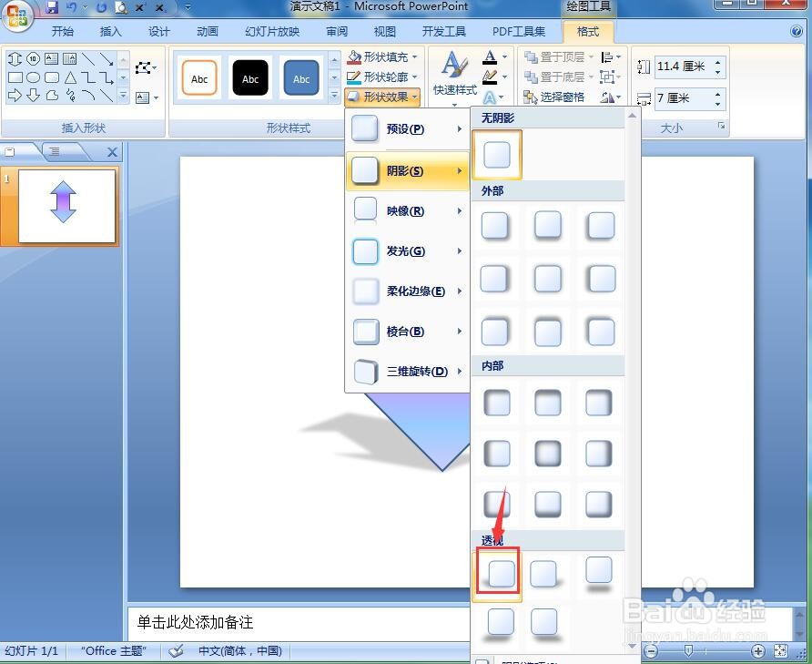This screenshot has width=812, height=664.
Task: Open Size dialog launcher
Action: tap(721, 126)
